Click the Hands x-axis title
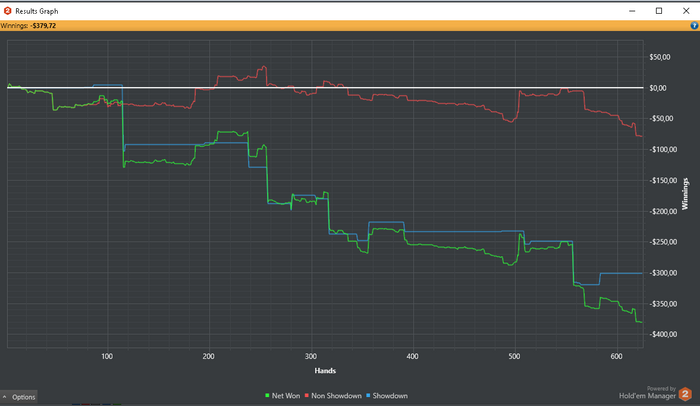The height and width of the screenshot is (406, 700). (x=325, y=371)
